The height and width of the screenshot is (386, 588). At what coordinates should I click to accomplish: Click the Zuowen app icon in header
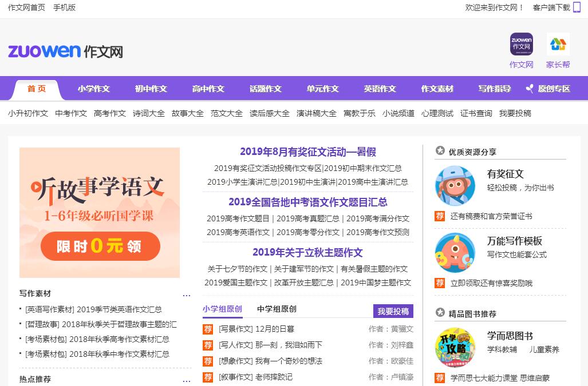pyautogui.click(x=521, y=44)
